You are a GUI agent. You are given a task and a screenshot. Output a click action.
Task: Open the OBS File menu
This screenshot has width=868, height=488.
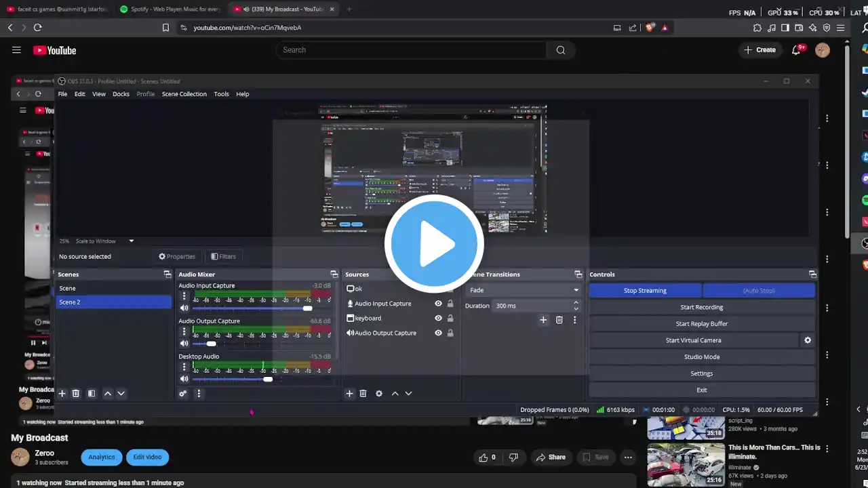(62, 94)
